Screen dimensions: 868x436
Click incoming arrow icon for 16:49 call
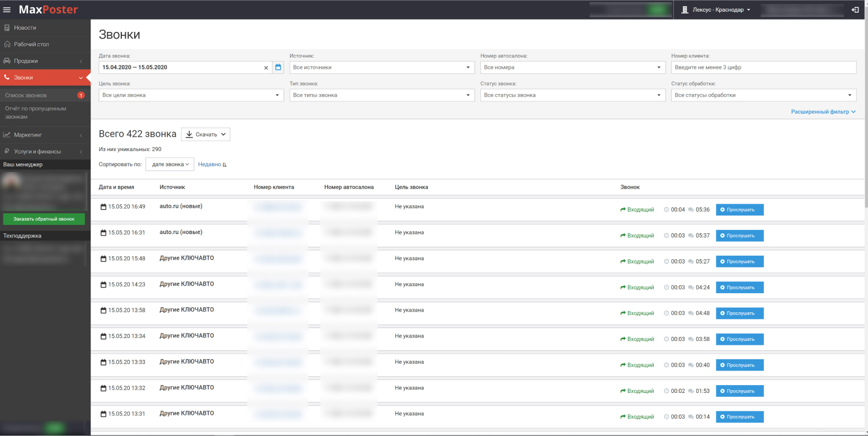623,210
